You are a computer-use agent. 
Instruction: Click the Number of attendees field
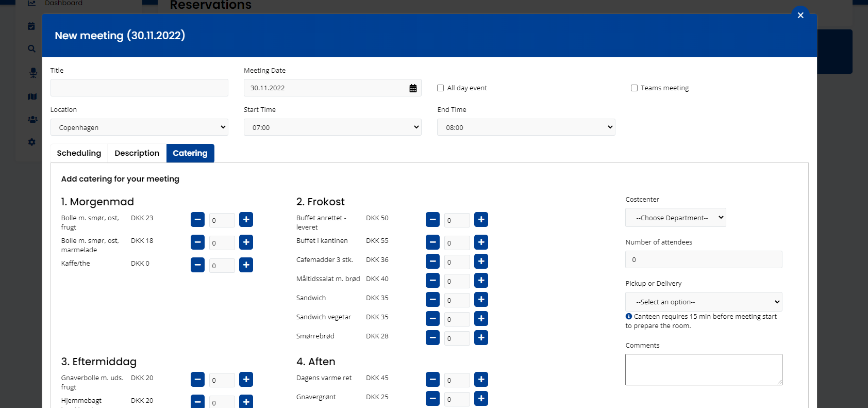704,259
